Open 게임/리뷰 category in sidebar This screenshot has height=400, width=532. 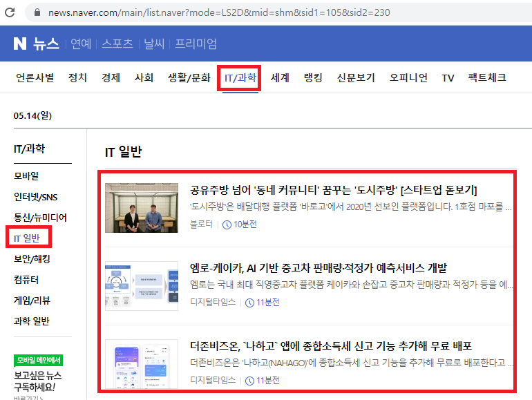click(32, 301)
